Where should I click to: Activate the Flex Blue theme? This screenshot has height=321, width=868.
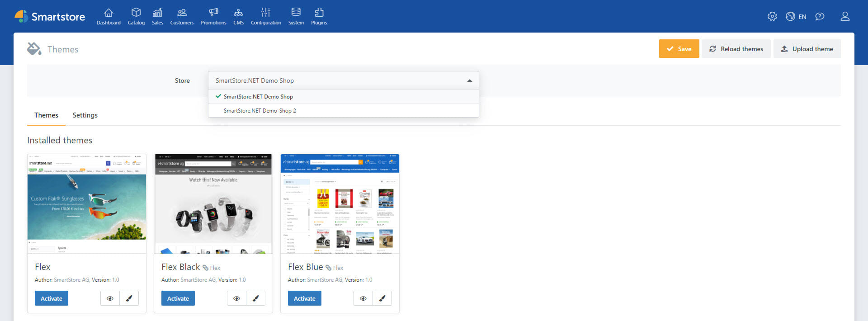coord(304,298)
